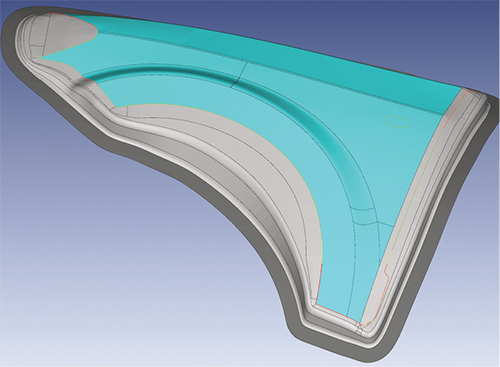
Task: Select the small patch face at groove's lower end
Action: [364, 217]
